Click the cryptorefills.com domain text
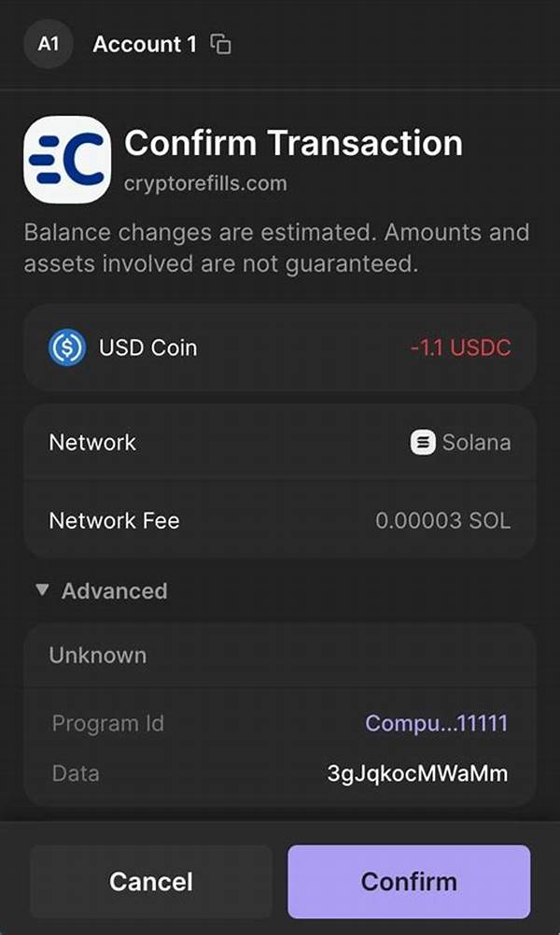This screenshot has height=935, width=560. click(x=205, y=183)
